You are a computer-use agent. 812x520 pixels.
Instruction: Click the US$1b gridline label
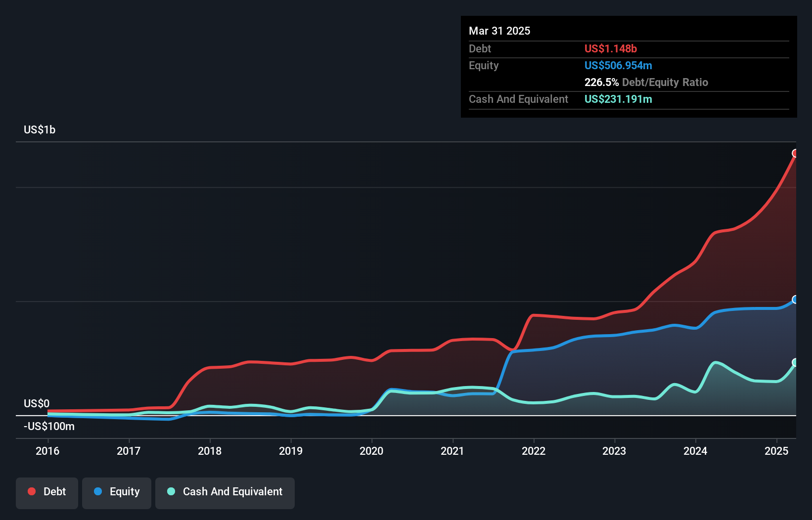click(40, 130)
